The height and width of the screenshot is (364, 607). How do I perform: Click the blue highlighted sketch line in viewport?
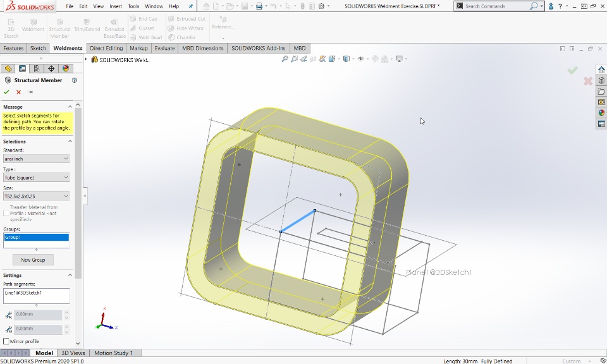pyautogui.click(x=298, y=221)
